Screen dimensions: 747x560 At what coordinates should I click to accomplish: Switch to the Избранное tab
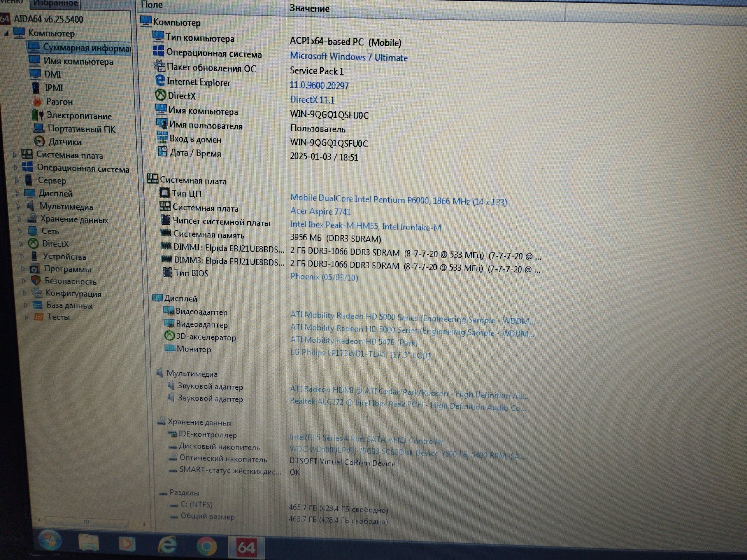pos(56,4)
